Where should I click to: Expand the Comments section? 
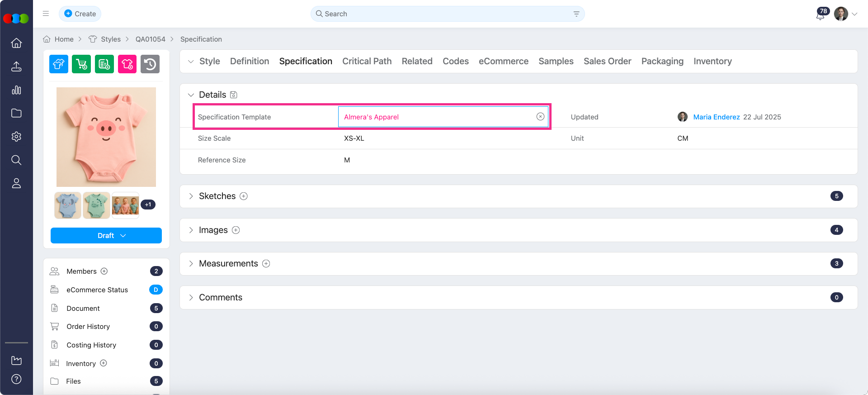click(x=191, y=297)
